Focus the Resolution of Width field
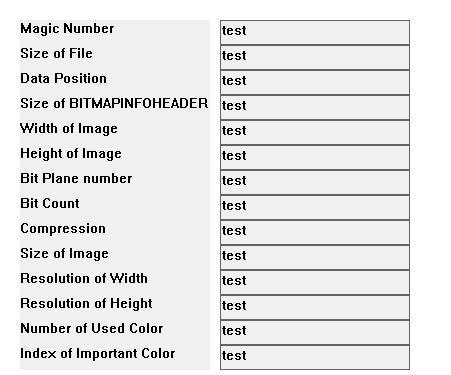Image resolution: width=451 pixels, height=375 pixels. [x=315, y=282]
